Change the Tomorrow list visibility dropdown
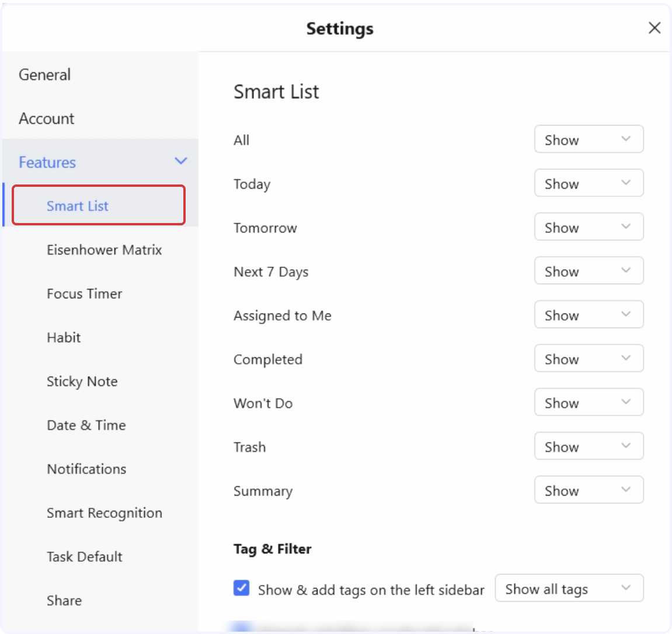Screen dimensions: 672x634 (588, 227)
